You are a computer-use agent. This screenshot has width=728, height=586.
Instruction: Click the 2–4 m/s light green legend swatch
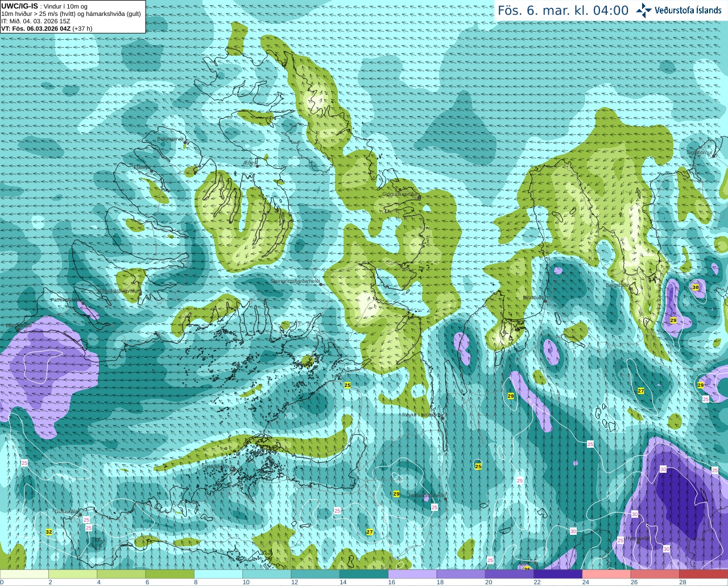point(73,574)
